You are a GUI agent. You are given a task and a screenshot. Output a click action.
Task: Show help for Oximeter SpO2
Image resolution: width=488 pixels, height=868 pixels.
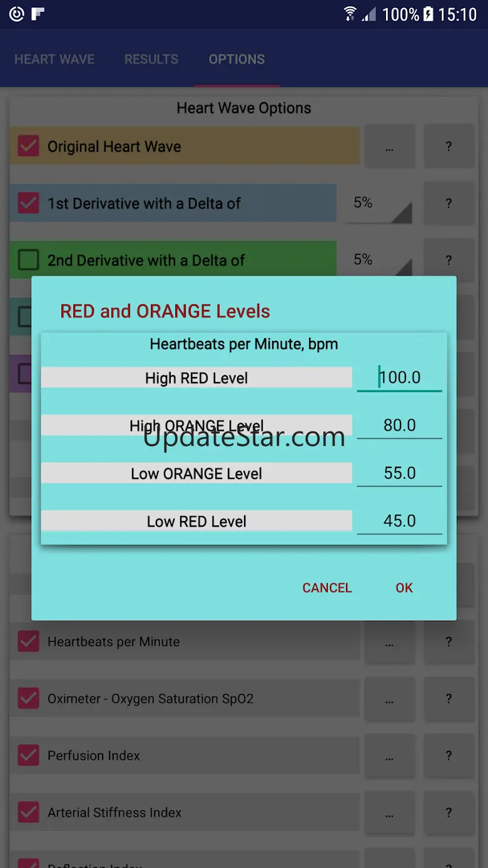tap(449, 698)
